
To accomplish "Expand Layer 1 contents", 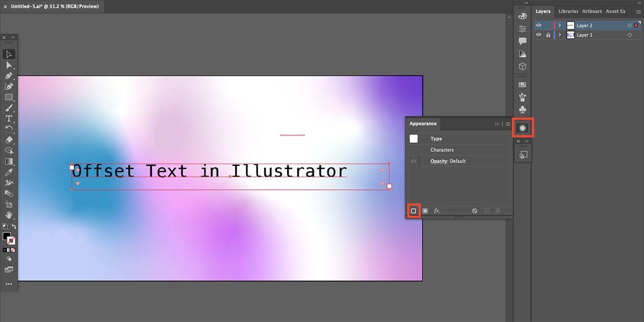I will coord(560,35).
